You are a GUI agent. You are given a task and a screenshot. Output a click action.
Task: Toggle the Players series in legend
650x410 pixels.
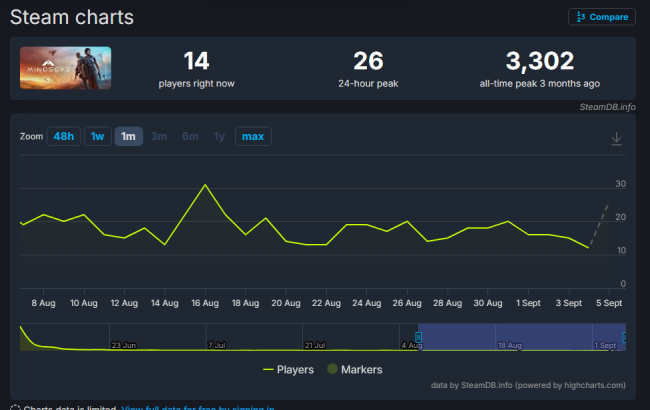288,369
